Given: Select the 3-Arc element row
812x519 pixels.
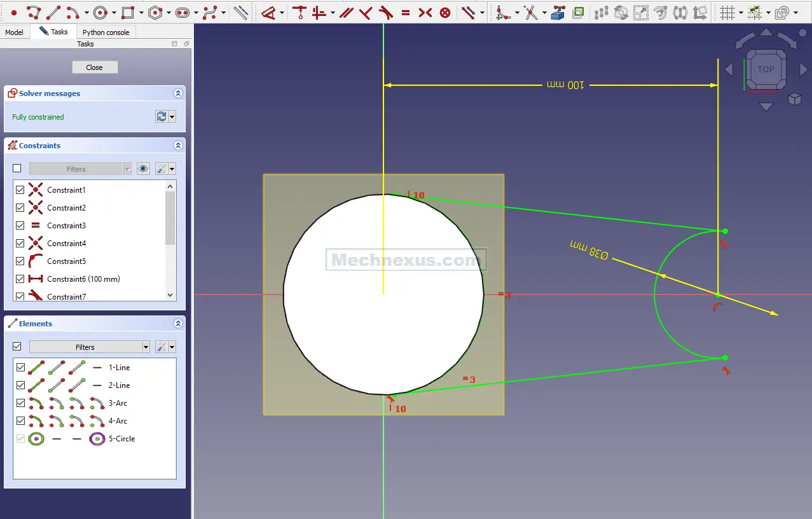Looking at the screenshot, I should pos(118,403).
